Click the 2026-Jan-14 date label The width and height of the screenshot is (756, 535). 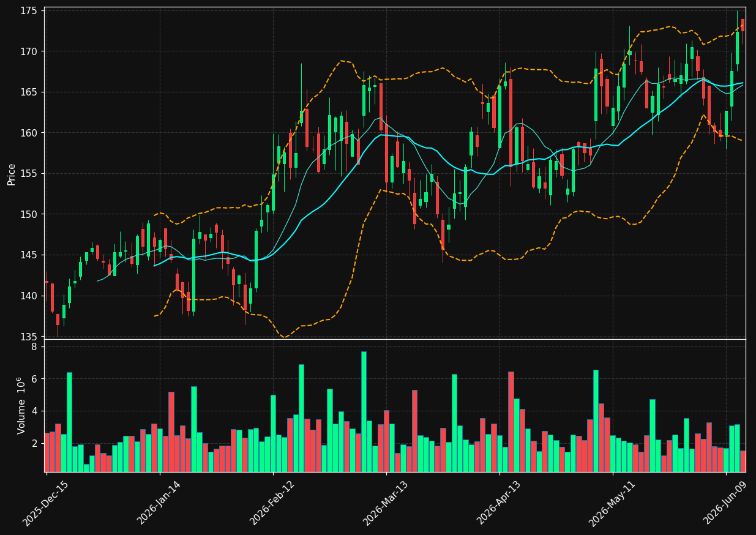160,503
